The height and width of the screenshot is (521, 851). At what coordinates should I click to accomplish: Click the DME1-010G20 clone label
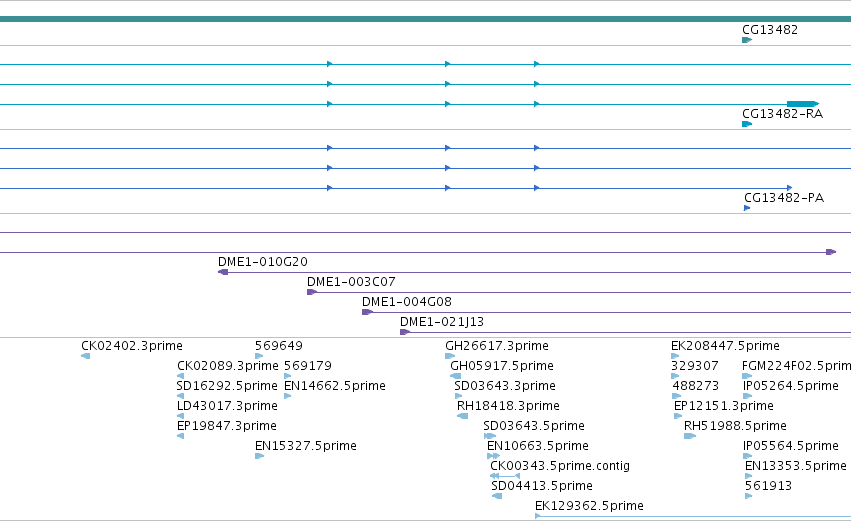[x=263, y=262]
